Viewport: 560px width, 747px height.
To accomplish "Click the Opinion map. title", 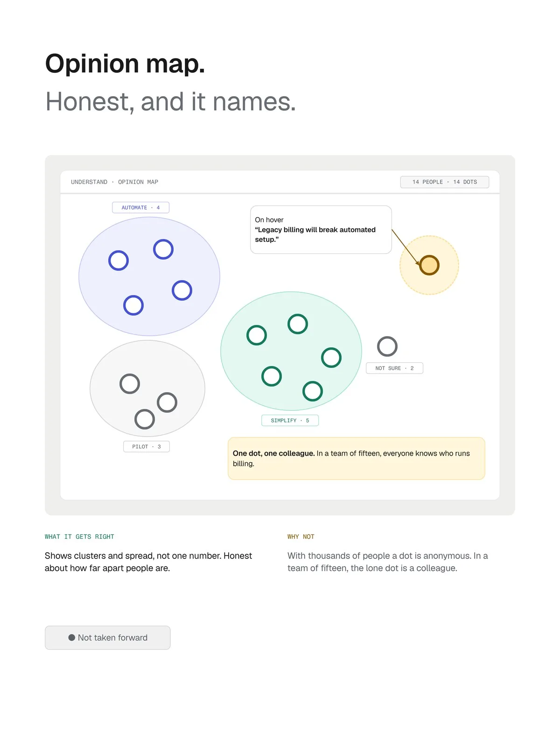I will pos(125,63).
